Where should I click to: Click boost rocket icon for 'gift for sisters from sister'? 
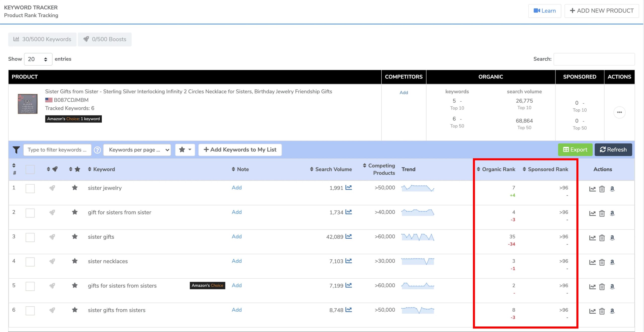52,213
